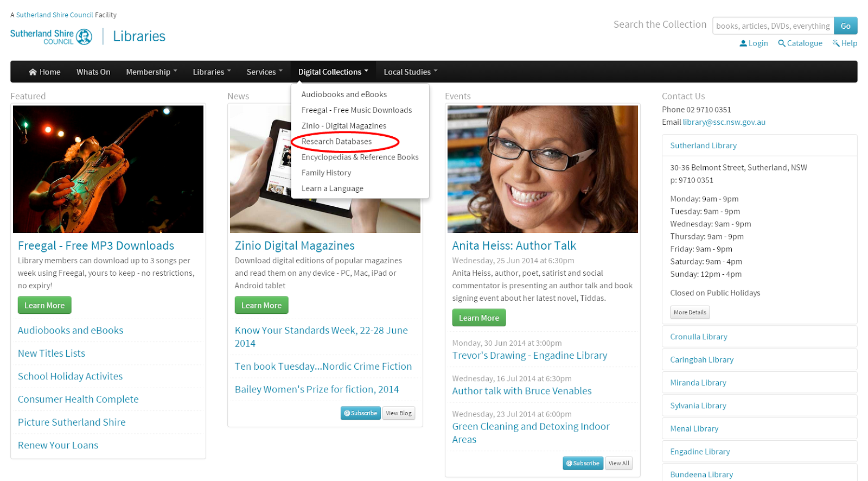Click More Details for Sutherland Library

pos(690,312)
